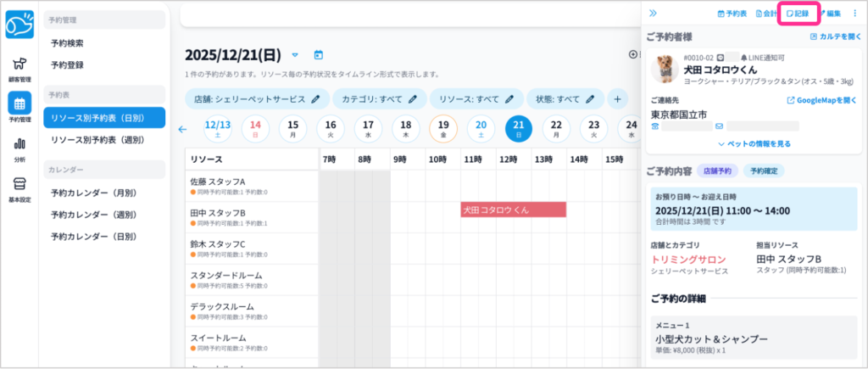Viewport: 868px width, 369px height.
Task: Click 編集 to edit the reservation
Action: click(x=829, y=14)
